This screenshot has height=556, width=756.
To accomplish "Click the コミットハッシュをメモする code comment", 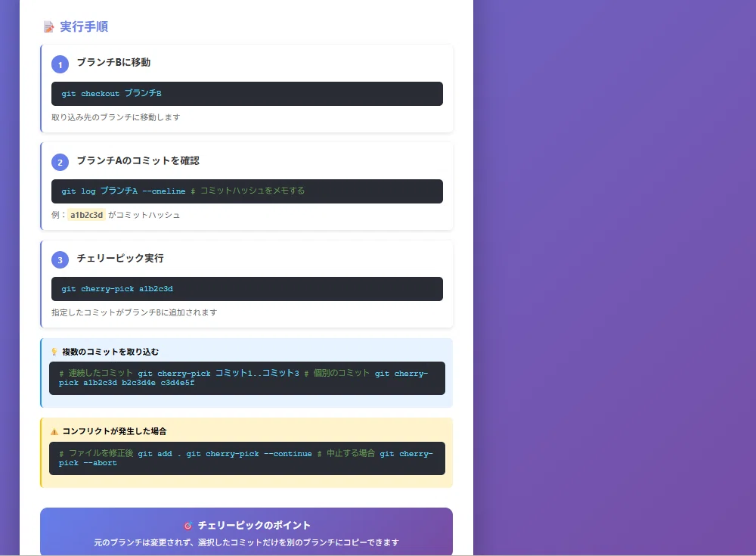I will click(x=248, y=191).
